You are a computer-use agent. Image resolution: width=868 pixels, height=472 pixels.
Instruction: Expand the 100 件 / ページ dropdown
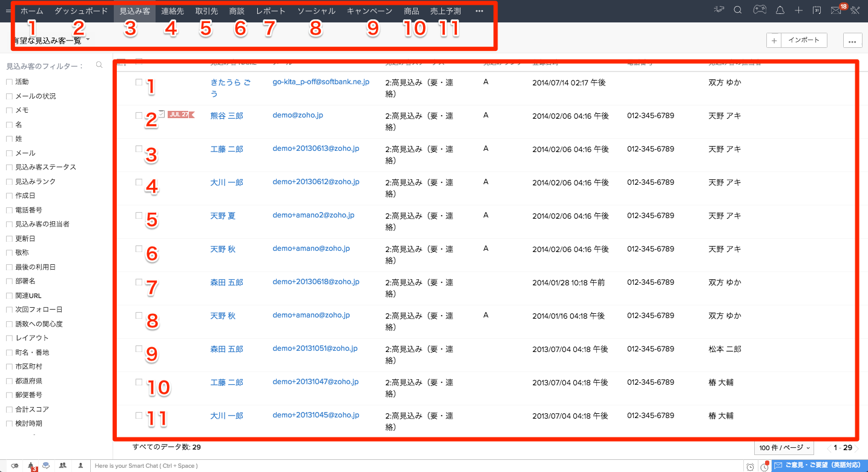pos(784,448)
